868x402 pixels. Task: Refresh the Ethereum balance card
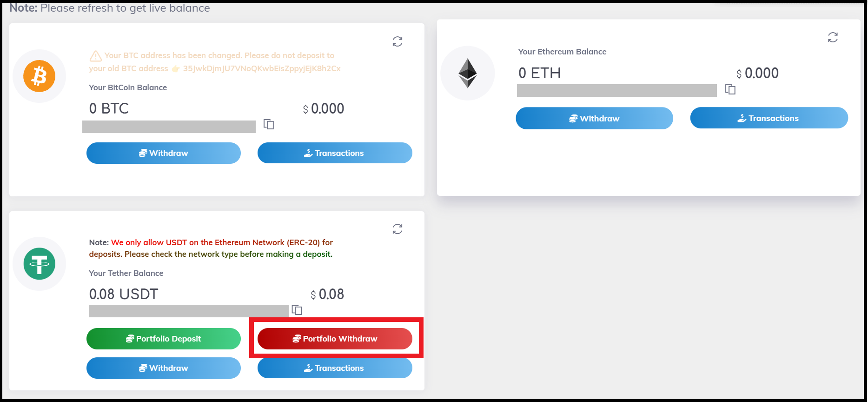(833, 37)
